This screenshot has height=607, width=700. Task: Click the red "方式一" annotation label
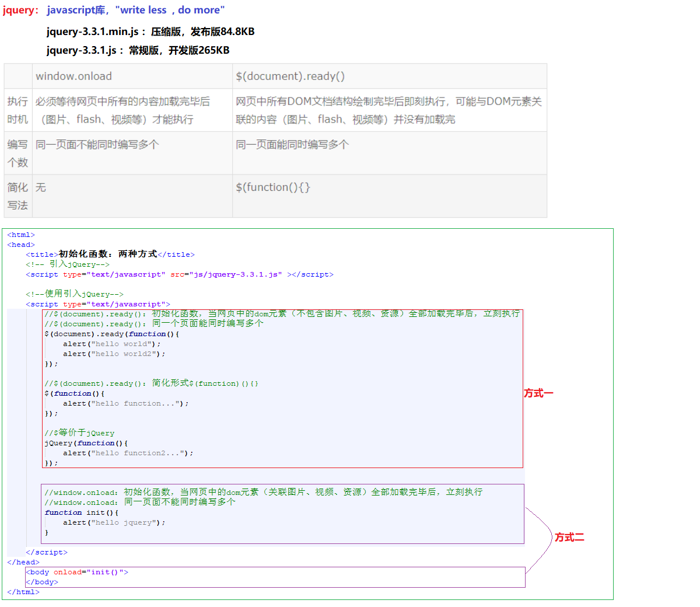(538, 393)
